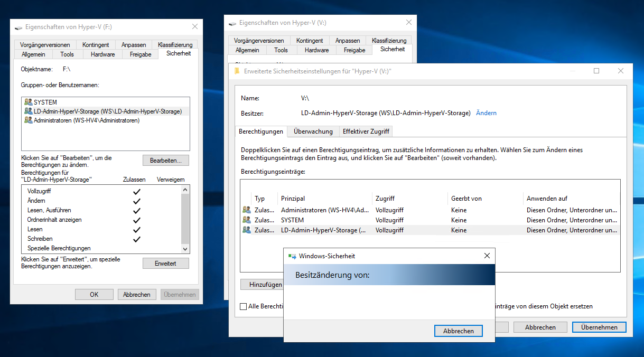Select Sicherheit tab in V: properties
Viewport: 644px width, 357px height.
(x=393, y=49)
